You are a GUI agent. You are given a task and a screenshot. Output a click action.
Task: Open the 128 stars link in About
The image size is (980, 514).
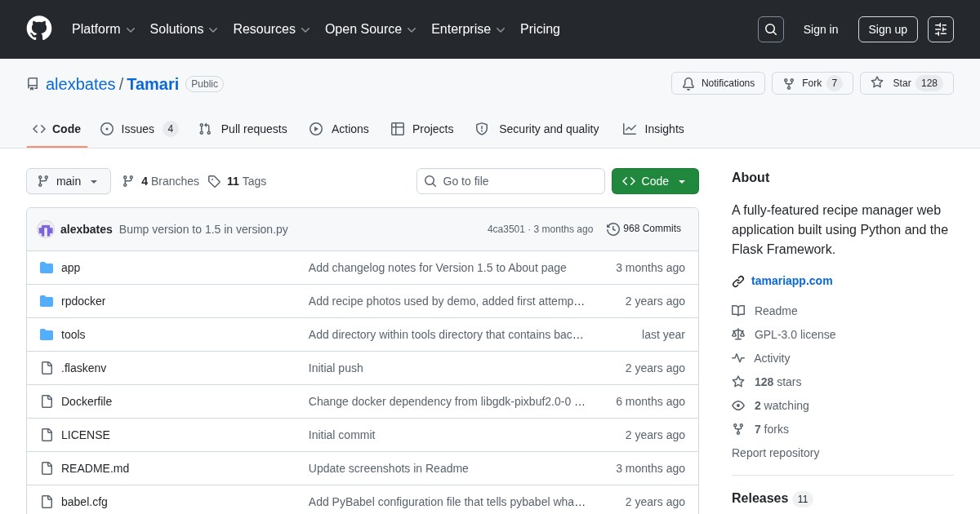(778, 382)
